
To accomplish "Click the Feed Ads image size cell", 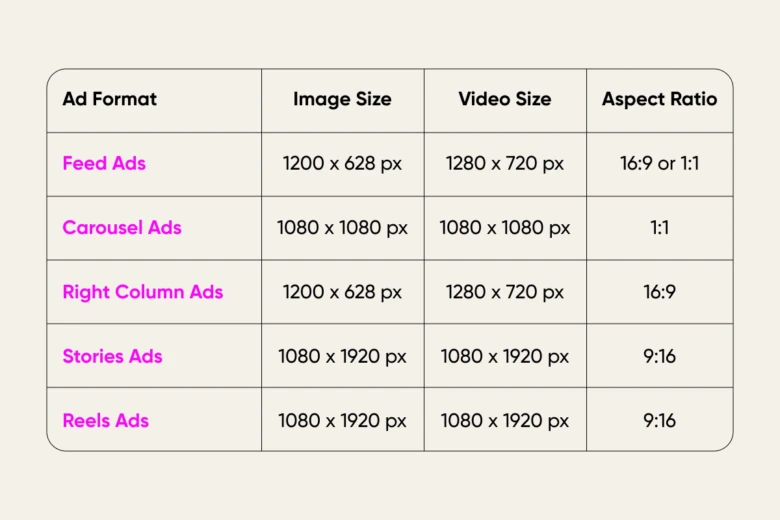I will 342,163.
